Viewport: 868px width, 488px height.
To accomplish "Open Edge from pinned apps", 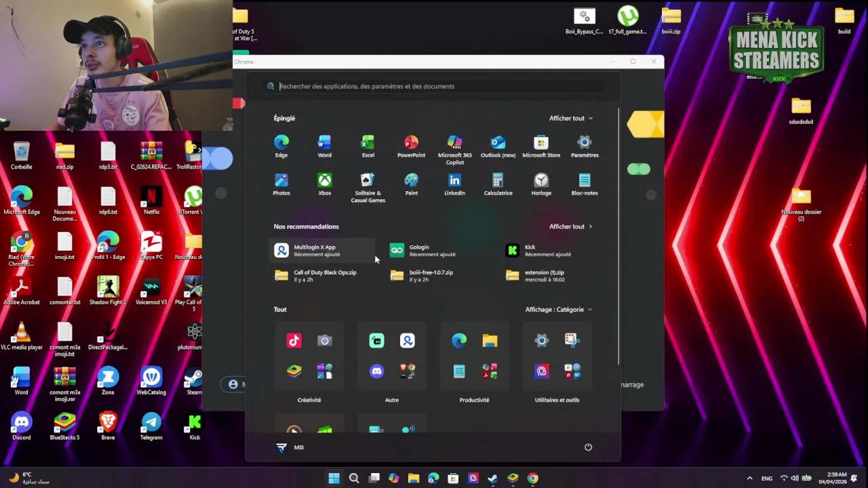I will pos(281,146).
